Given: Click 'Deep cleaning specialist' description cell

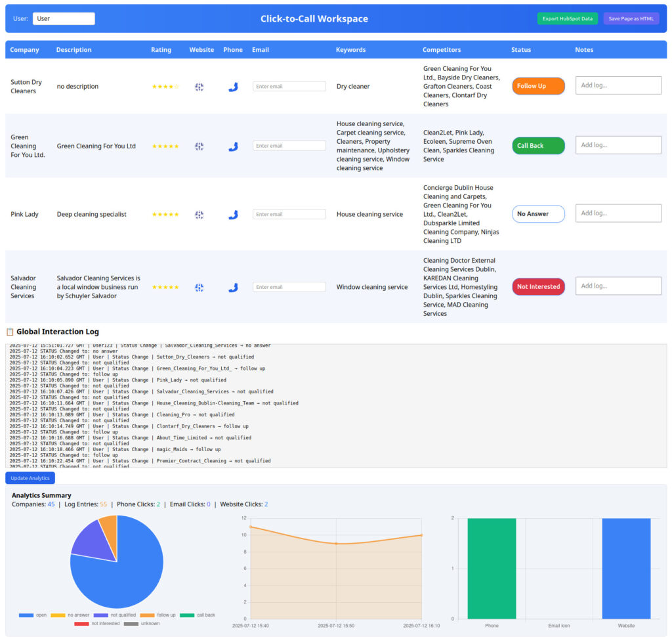Looking at the screenshot, I should click(x=92, y=215).
